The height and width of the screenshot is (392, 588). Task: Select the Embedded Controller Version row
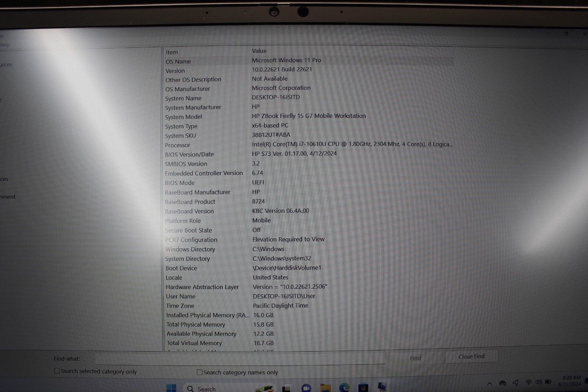click(x=309, y=173)
